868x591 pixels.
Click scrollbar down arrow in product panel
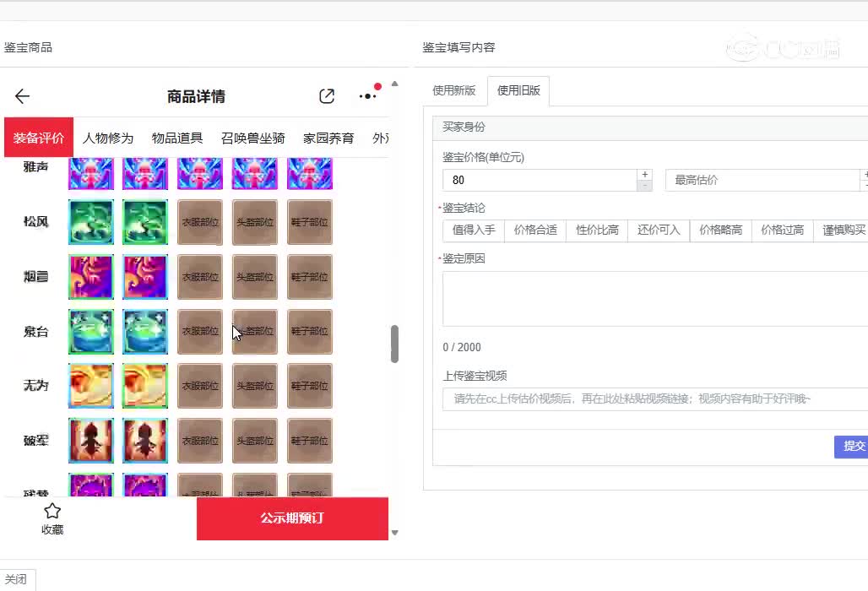pos(394,533)
